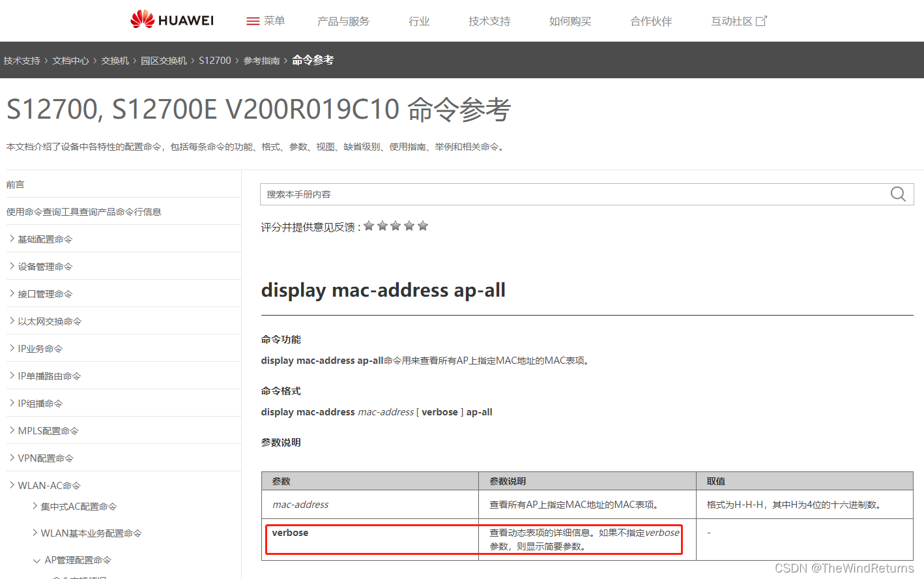
Task: Click the external link icon beside 互动社区
Action: tap(761, 21)
